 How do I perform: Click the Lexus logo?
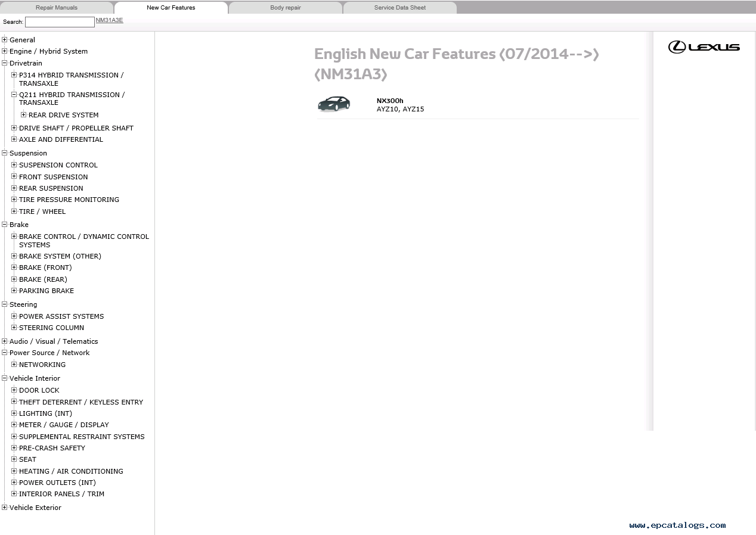pos(704,47)
